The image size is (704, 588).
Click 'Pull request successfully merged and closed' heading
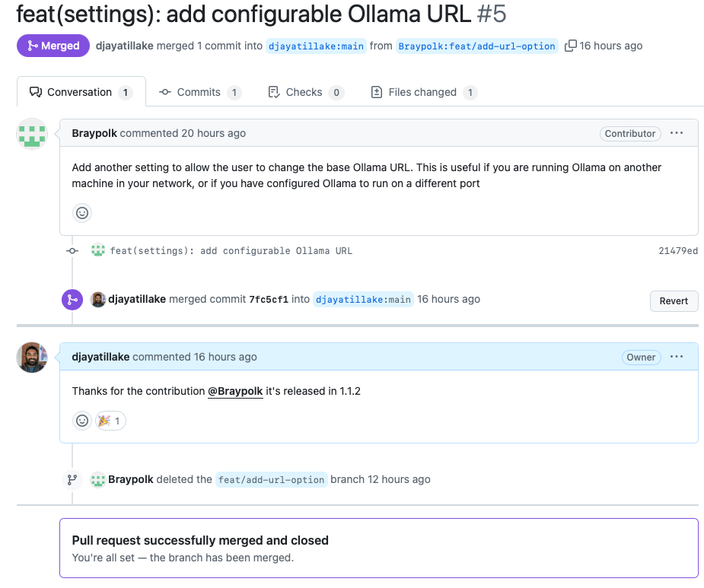[x=200, y=540]
